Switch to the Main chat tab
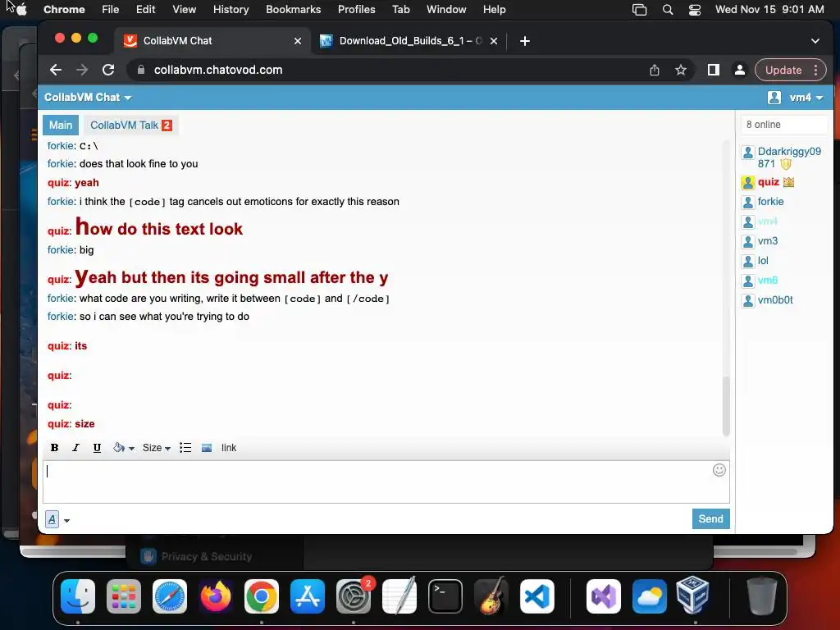This screenshot has width=840, height=630. coord(61,126)
